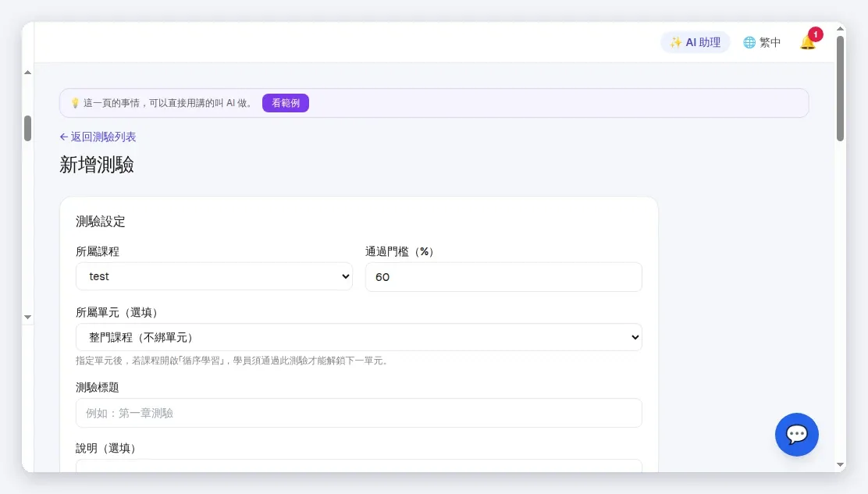Click the lightbulb tip icon

[75, 103]
